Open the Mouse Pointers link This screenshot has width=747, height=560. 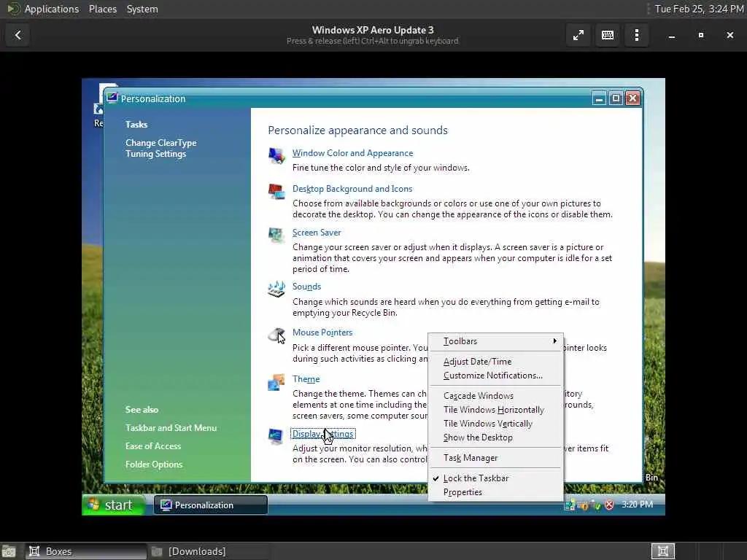pyautogui.click(x=322, y=332)
